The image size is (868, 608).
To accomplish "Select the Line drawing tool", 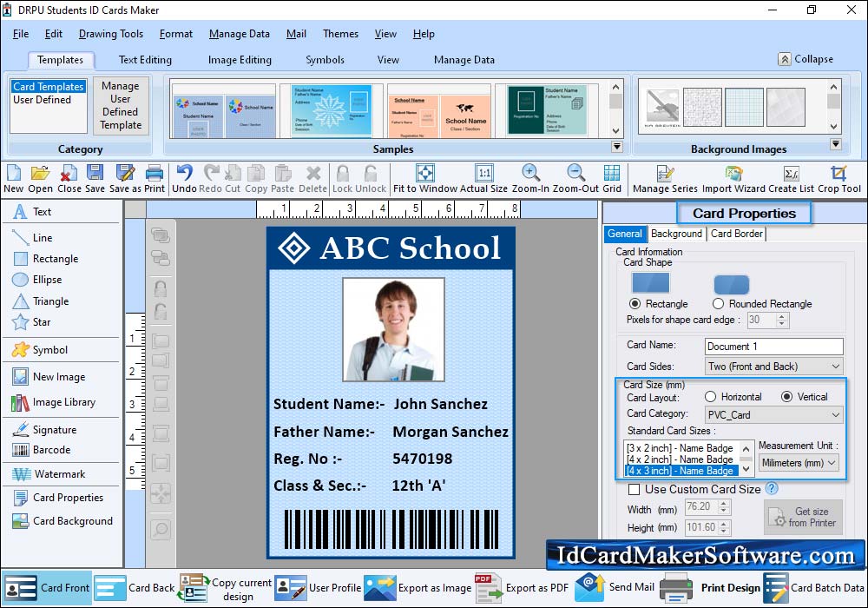I will [x=33, y=237].
